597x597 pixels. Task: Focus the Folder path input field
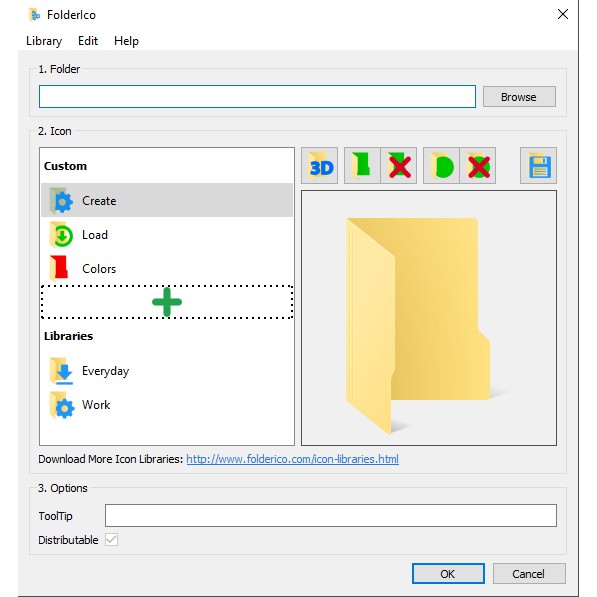tap(257, 96)
